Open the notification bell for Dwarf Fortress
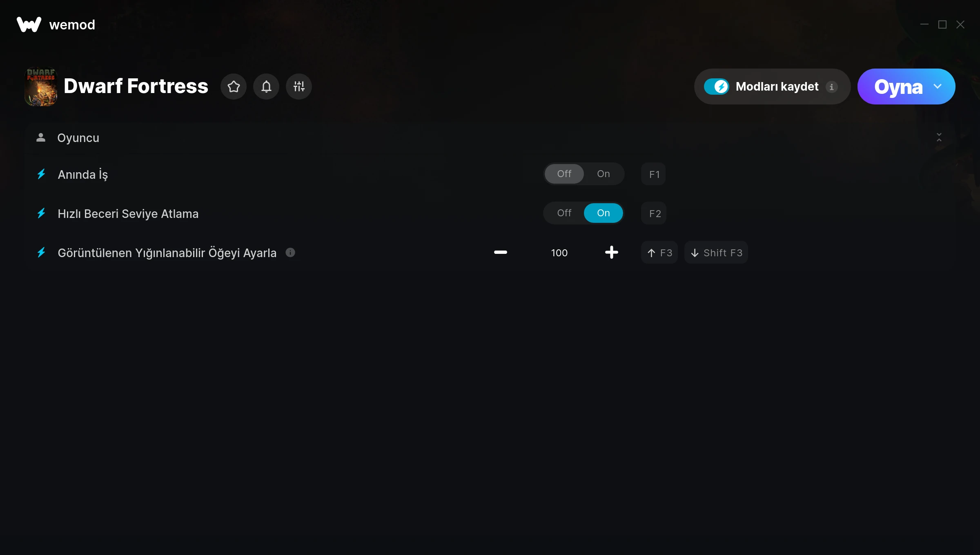Image resolution: width=980 pixels, height=555 pixels. click(266, 87)
